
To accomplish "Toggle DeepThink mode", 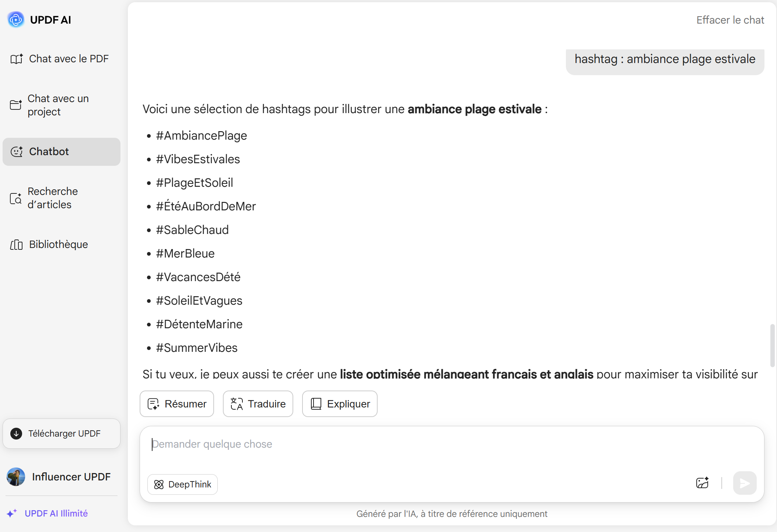I will (182, 484).
